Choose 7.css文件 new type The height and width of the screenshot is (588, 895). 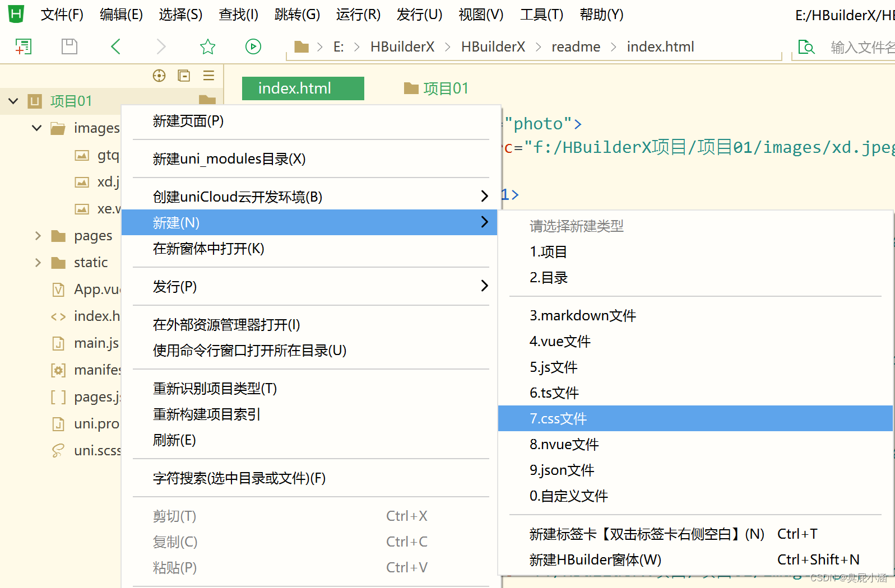tap(695, 418)
